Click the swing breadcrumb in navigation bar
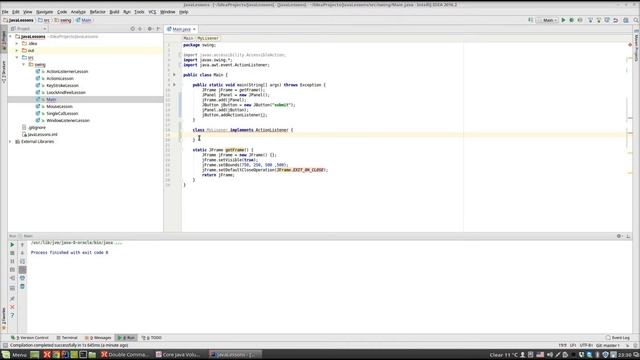This screenshot has width=640, height=360. tap(63, 20)
